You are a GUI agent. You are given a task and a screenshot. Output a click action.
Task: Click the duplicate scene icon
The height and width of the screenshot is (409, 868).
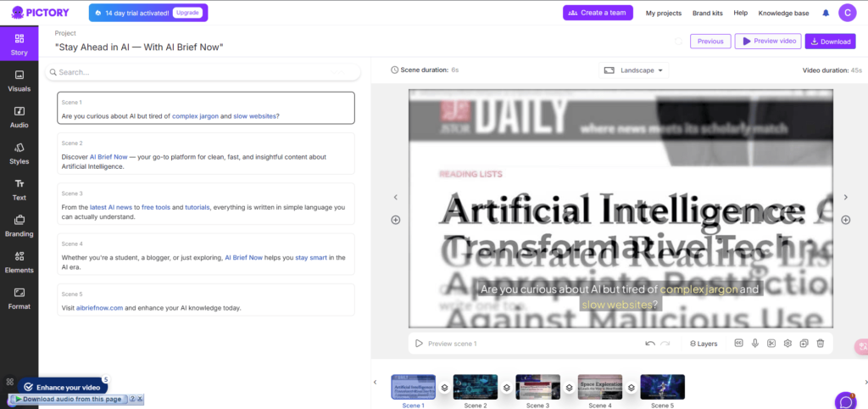click(804, 343)
